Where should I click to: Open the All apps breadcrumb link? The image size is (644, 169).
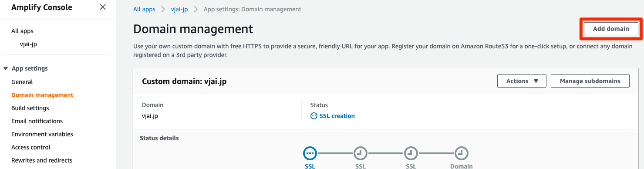(144, 9)
